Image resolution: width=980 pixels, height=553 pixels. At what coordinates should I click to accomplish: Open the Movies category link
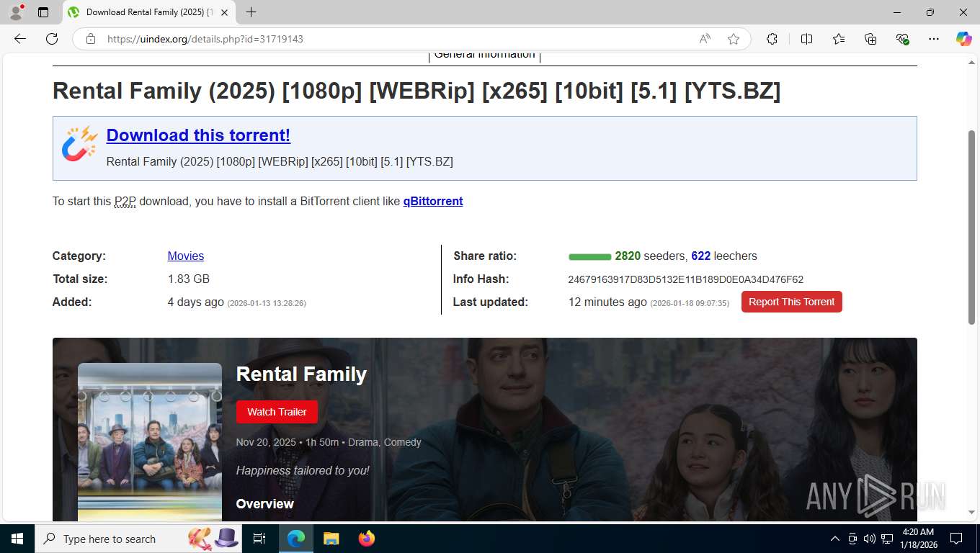186,256
